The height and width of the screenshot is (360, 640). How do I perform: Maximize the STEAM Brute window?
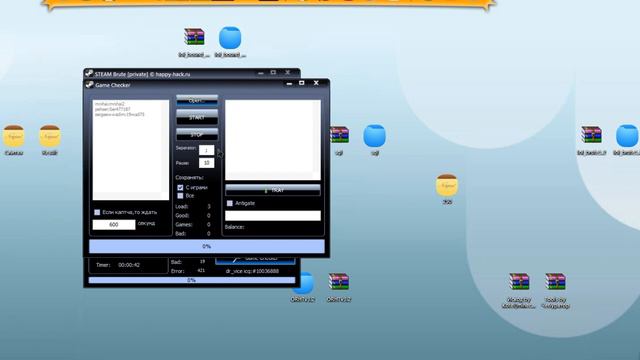click(x=273, y=73)
